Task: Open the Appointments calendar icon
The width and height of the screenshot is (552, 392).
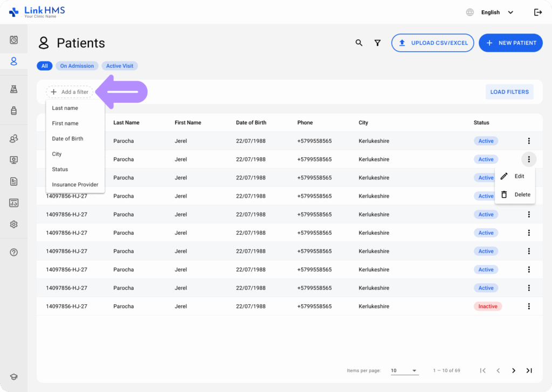Action: coord(15,39)
